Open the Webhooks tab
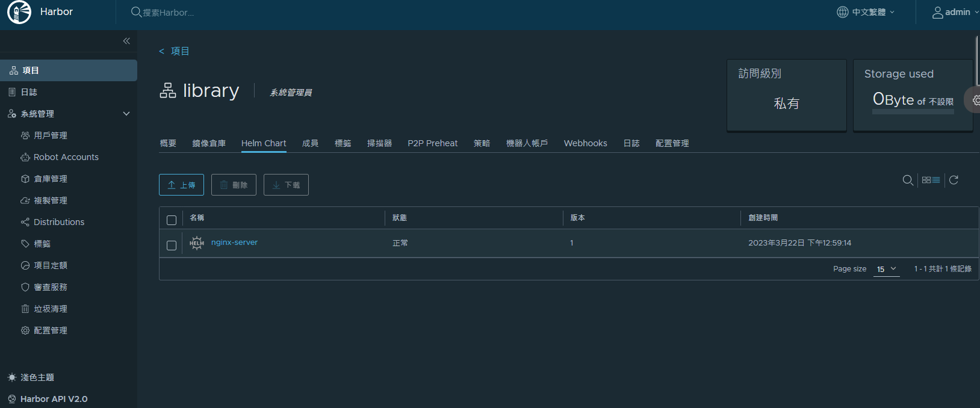The width and height of the screenshot is (980, 408). 585,143
